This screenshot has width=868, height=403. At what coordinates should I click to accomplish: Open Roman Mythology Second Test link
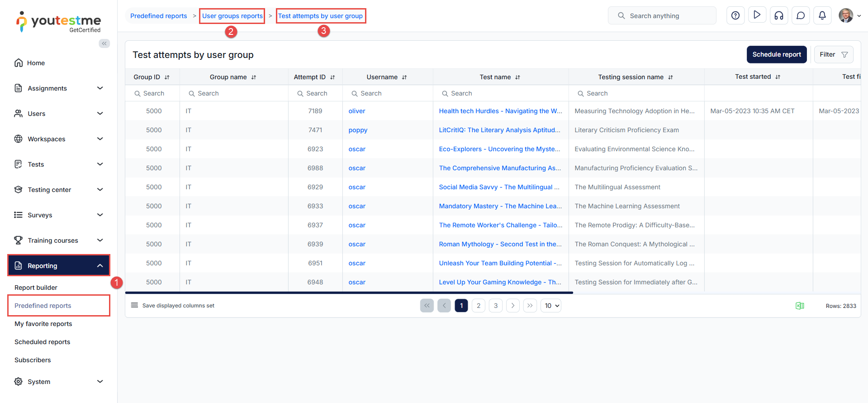tap(500, 244)
